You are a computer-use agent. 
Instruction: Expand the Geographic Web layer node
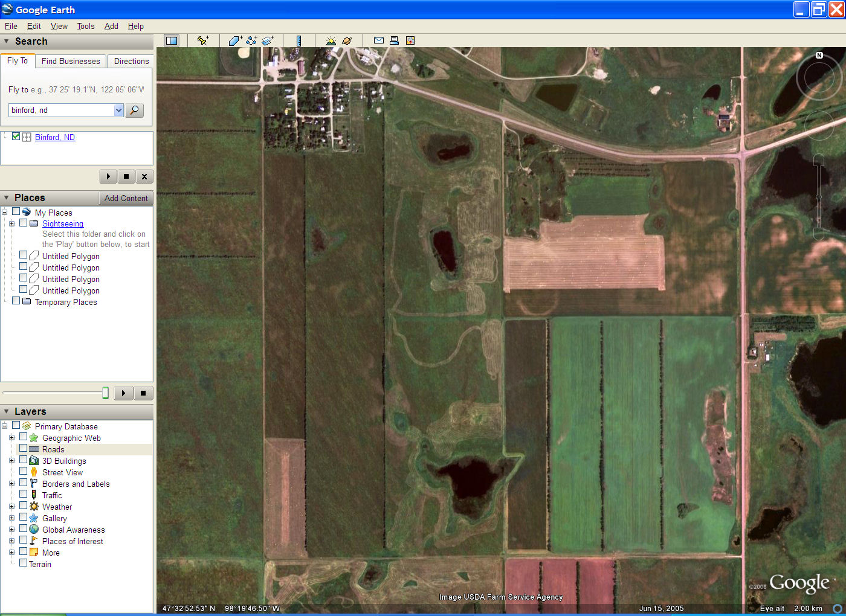pos(11,437)
